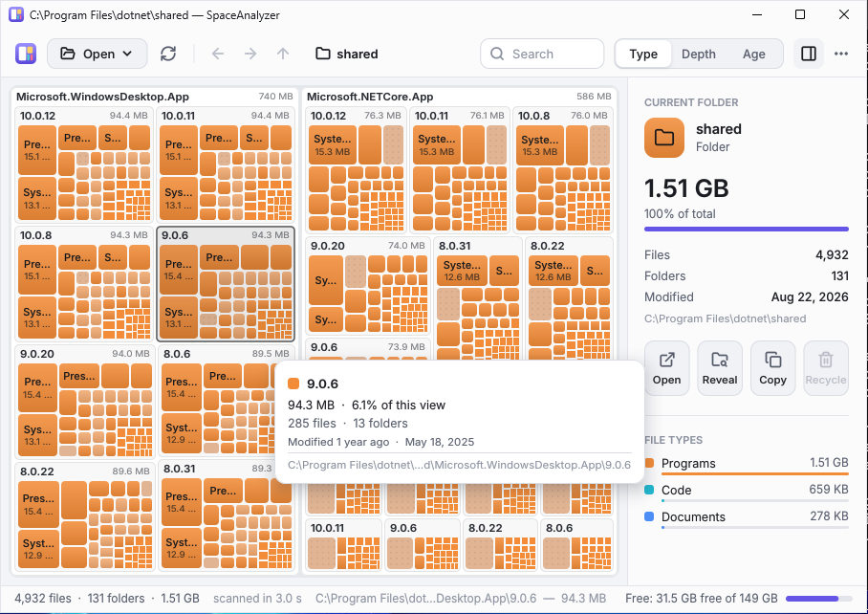This screenshot has width=868, height=614.
Task: Maximize the SpaceAnalyzer window
Action: 800,14
